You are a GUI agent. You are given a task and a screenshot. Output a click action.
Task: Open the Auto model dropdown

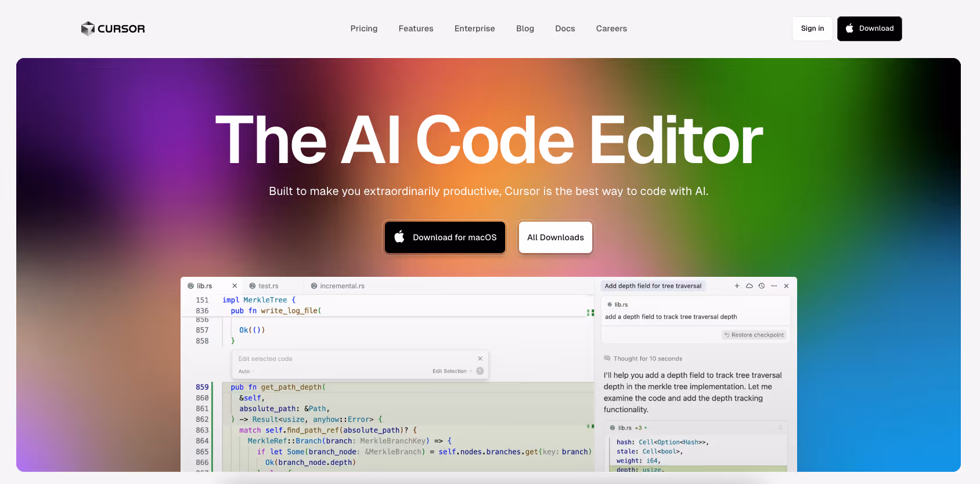[x=246, y=371]
